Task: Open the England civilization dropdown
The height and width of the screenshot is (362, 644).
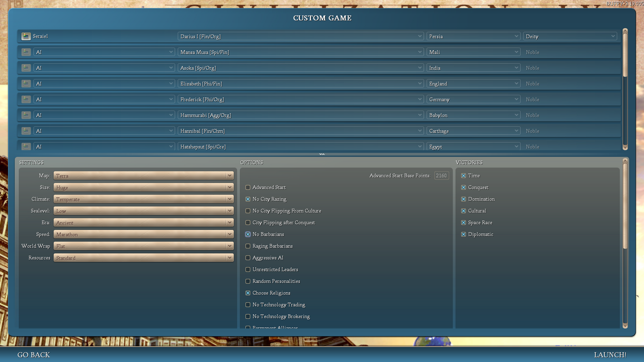Action: (x=473, y=83)
